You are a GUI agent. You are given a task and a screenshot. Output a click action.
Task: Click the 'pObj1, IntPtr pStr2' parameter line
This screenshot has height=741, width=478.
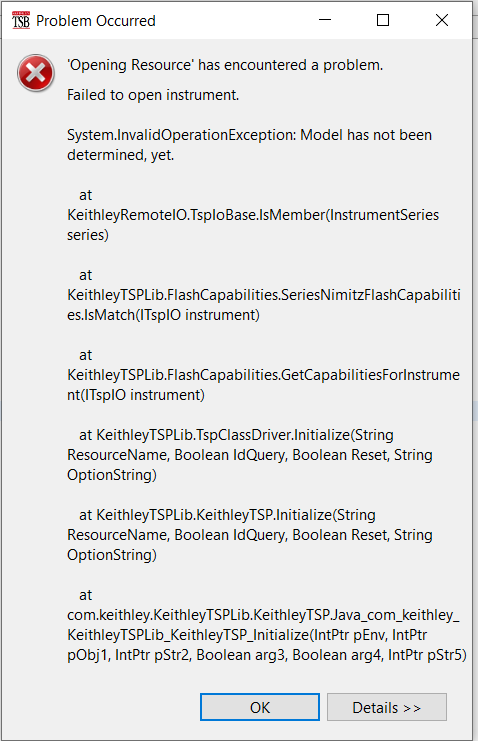pos(267,655)
